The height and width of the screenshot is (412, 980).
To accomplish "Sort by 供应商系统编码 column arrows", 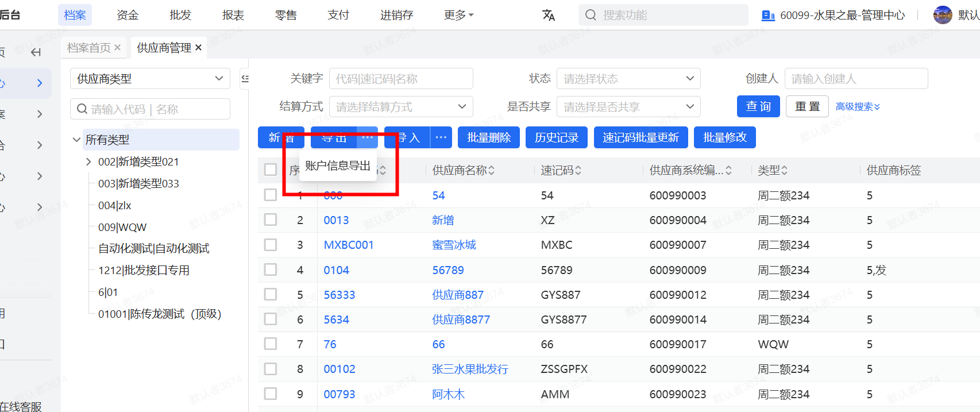I will click(728, 170).
